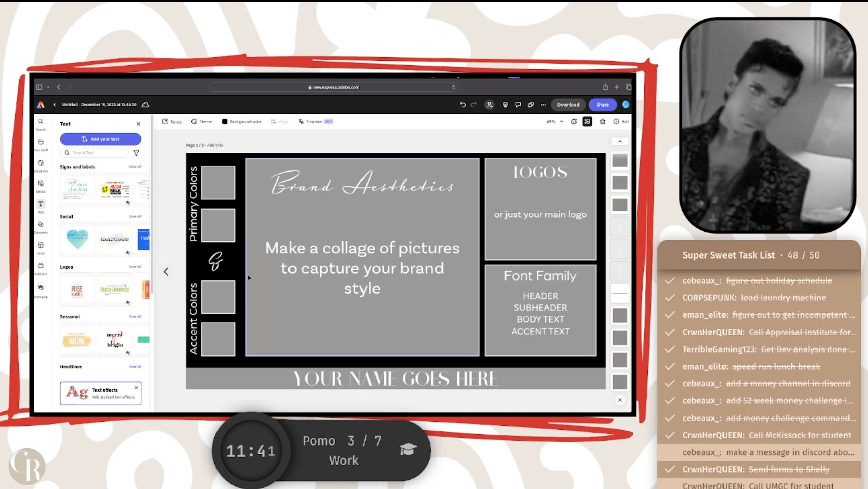Image resolution: width=868 pixels, height=489 pixels.
Task: Toggle checkmark on cebeaux_ holiday schedule task
Action: [x=670, y=281]
